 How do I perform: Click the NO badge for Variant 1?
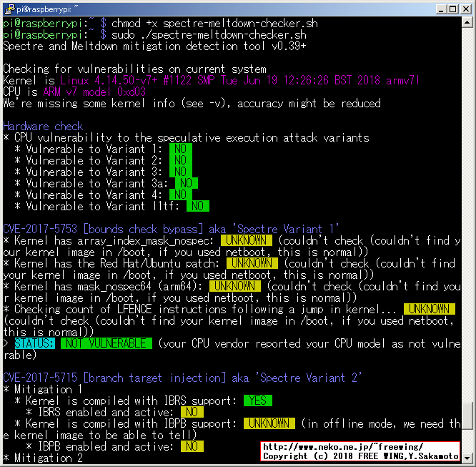point(180,149)
